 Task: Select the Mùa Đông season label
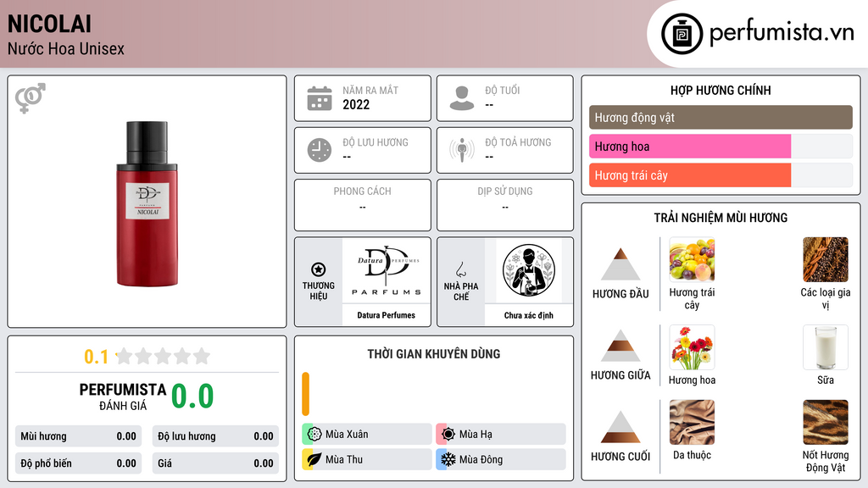pyautogui.click(x=481, y=459)
